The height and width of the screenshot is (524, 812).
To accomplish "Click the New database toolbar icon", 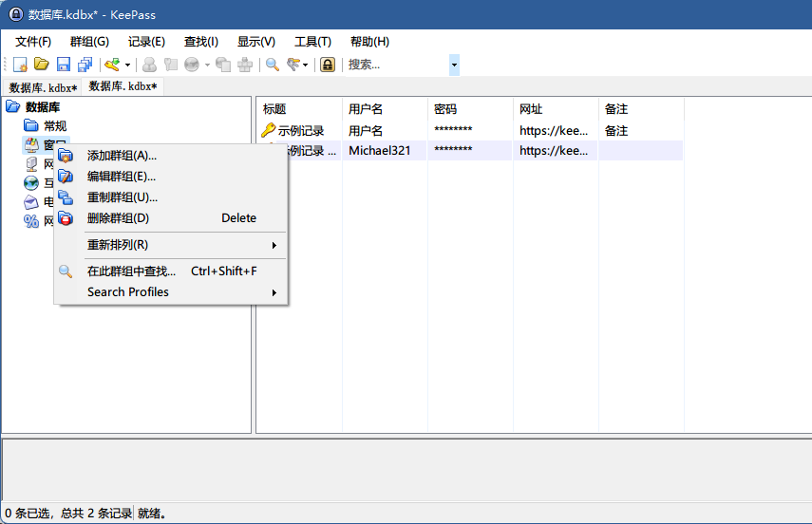I will pyautogui.click(x=20, y=65).
